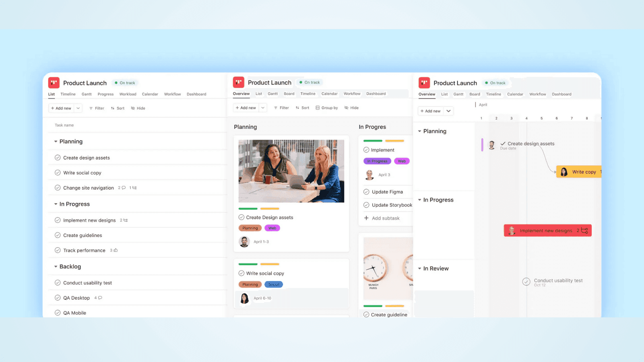This screenshot has width=644, height=362.
Task: Click the red Product Launch project icon
Action: [54, 82]
